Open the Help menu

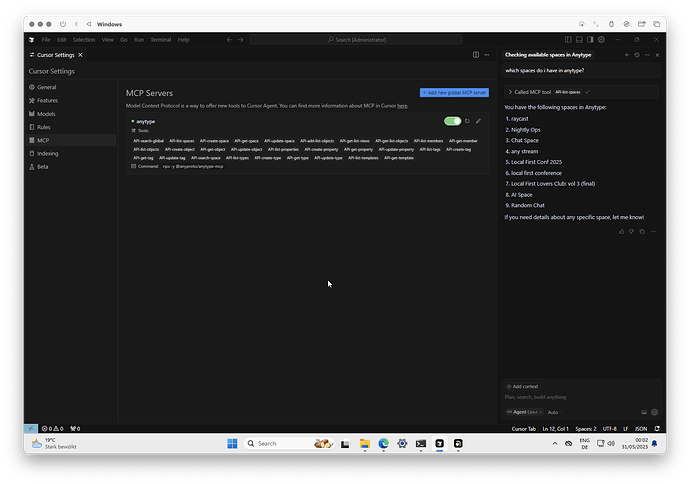click(184, 40)
